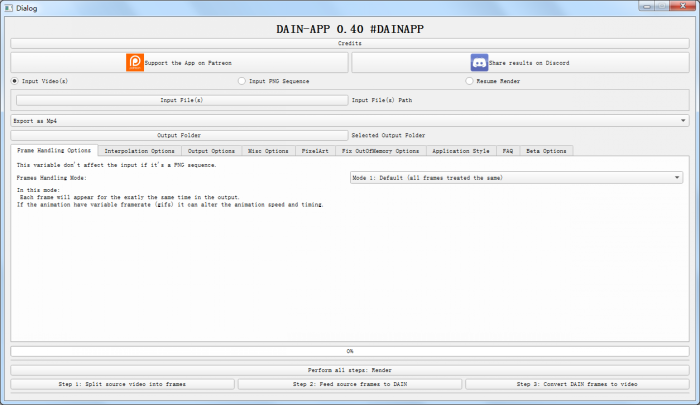This screenshot has width=700, height=405.
Task: Click the Discord logo icon
Action: (479, 63)
